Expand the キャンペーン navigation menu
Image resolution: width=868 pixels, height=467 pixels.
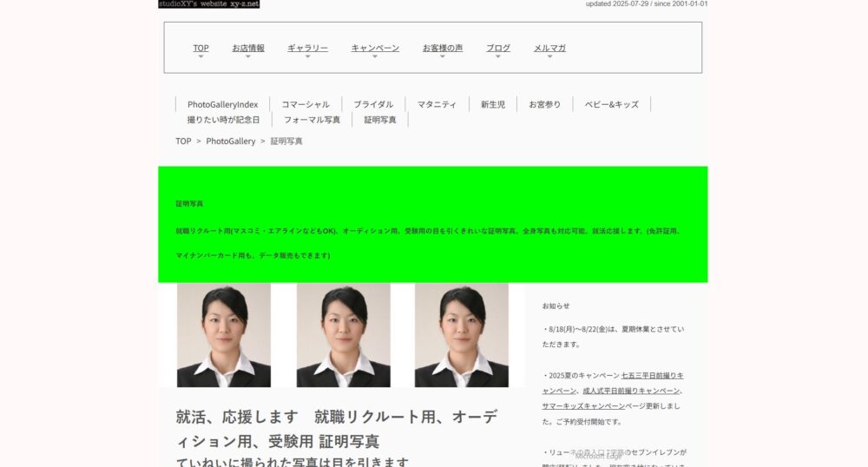pos(375,49)
